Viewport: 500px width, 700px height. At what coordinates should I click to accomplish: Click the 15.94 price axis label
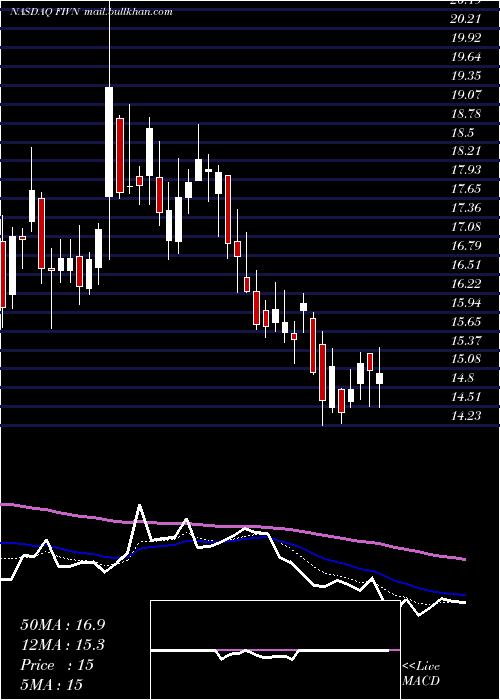tap(466, 303)
